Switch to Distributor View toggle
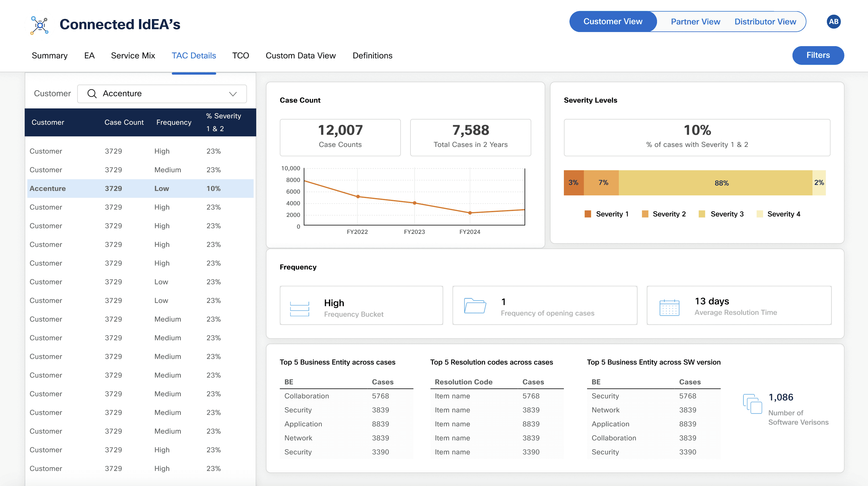 click(765, 21)
